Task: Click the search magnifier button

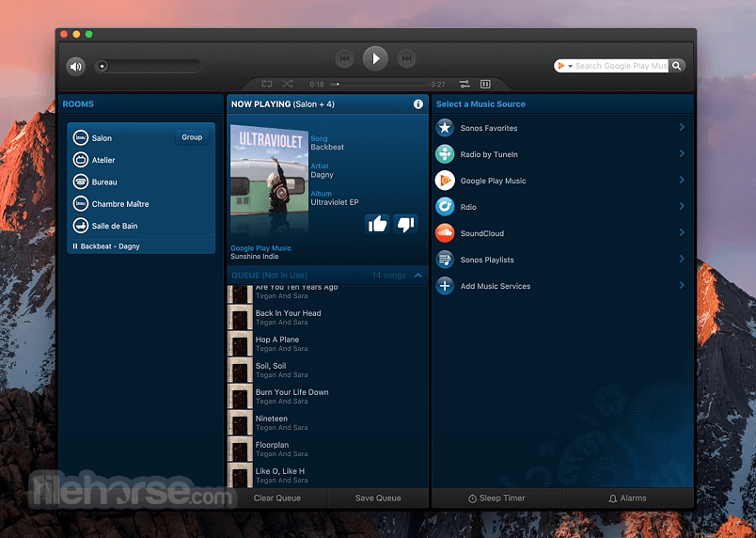Action: tap(676, 66)
